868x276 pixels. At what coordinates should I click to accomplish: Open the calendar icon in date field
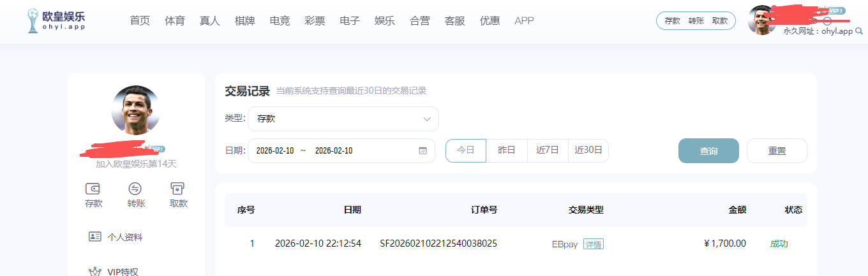[x=423, y=151]
